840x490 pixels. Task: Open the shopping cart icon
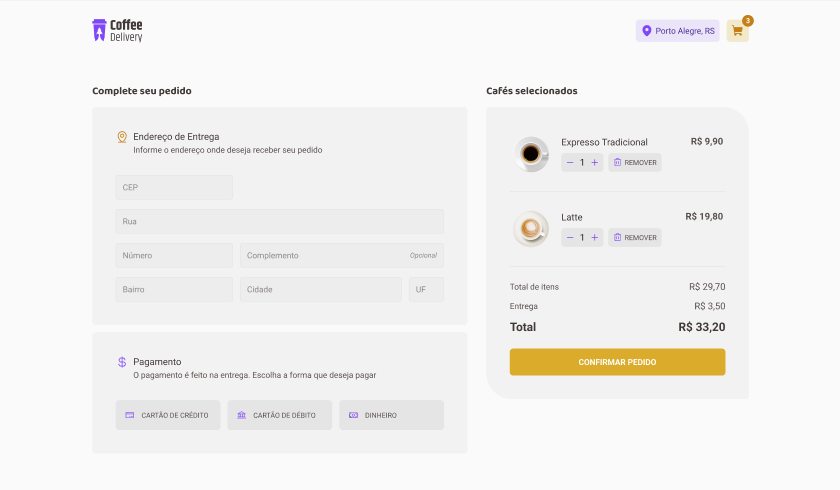pyautogui.click(x=737, y=31)
